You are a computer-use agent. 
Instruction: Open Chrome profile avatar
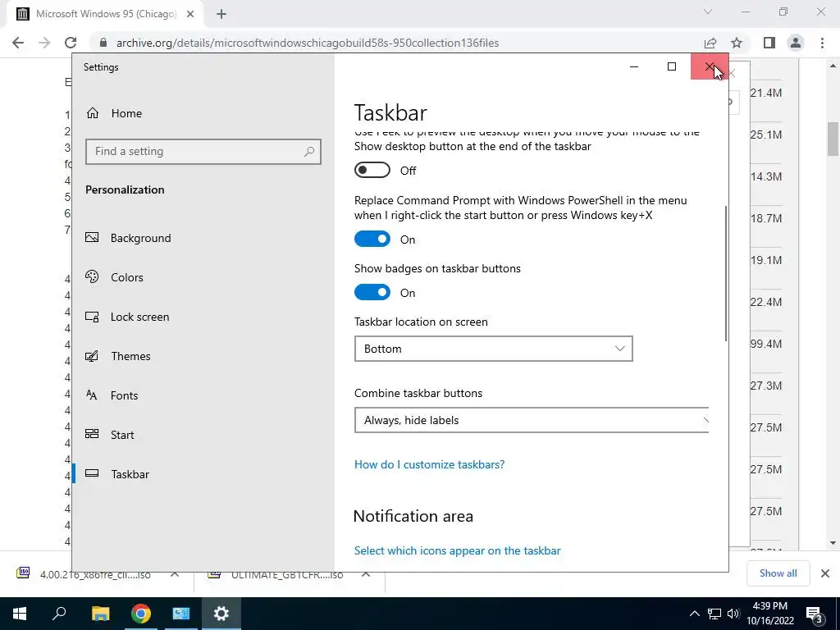coord(796,43)
